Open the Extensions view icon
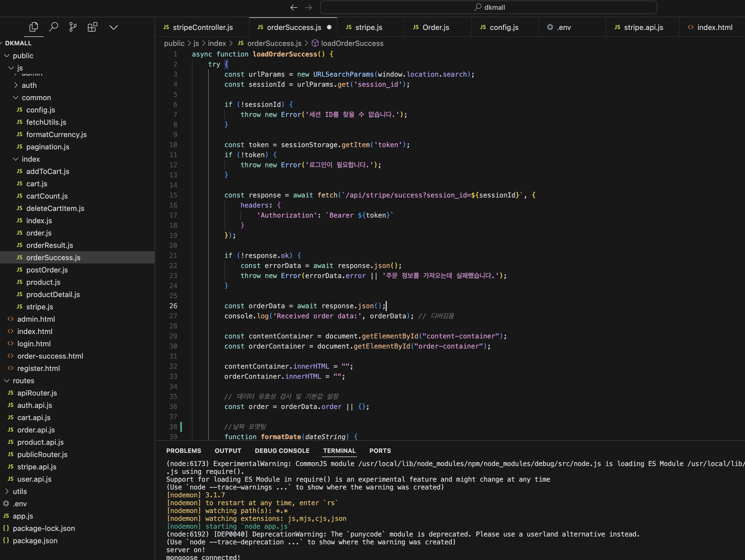This screenshot has height=560, width=745. click(92, 27)
